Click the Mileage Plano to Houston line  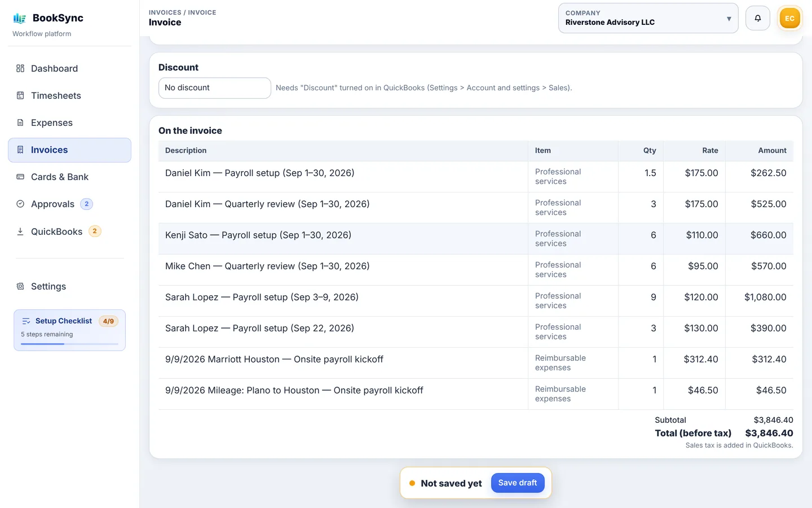coord(475,394)
